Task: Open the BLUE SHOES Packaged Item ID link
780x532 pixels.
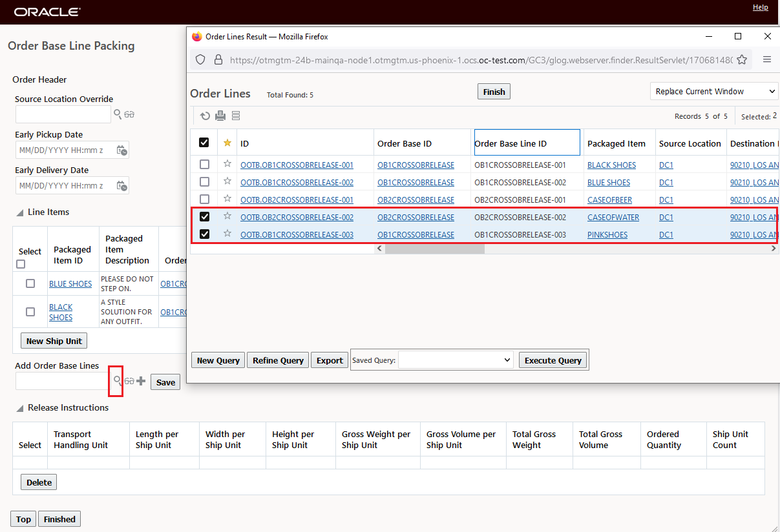Action: tap(70, 283)
